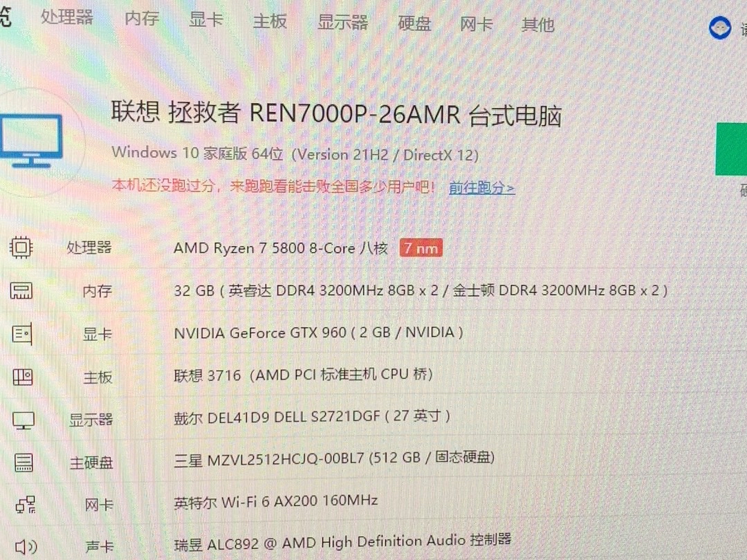This screenshot has height=560, width=747.
Task: Switch to the 硬盘 tab
Action: 414,24
